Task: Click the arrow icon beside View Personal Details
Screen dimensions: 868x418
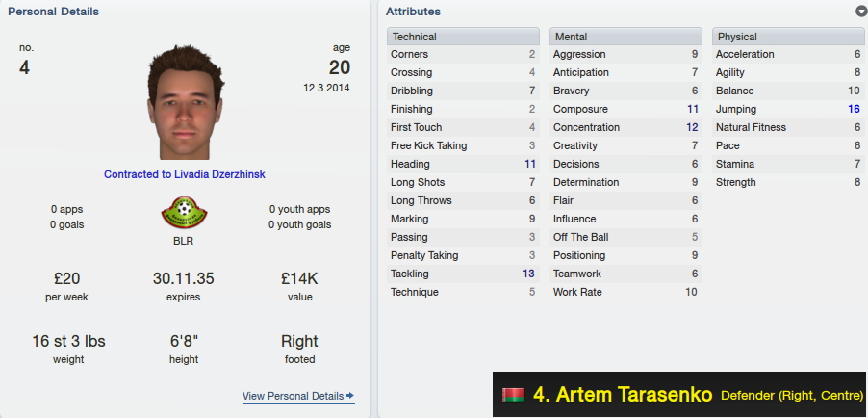Action: click(350, 396)
